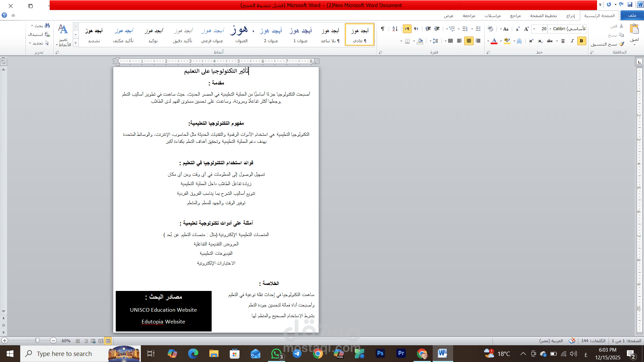
Task: Apply the red font color swatch
Action: pyautogui.click(x=494, y=41)
